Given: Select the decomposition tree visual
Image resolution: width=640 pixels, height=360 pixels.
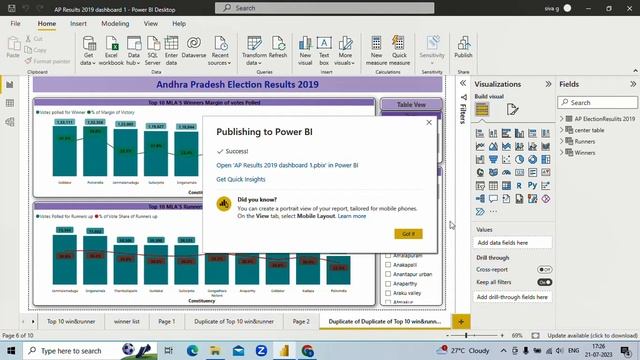Looking at the screenshot, I should click(480, 199).
